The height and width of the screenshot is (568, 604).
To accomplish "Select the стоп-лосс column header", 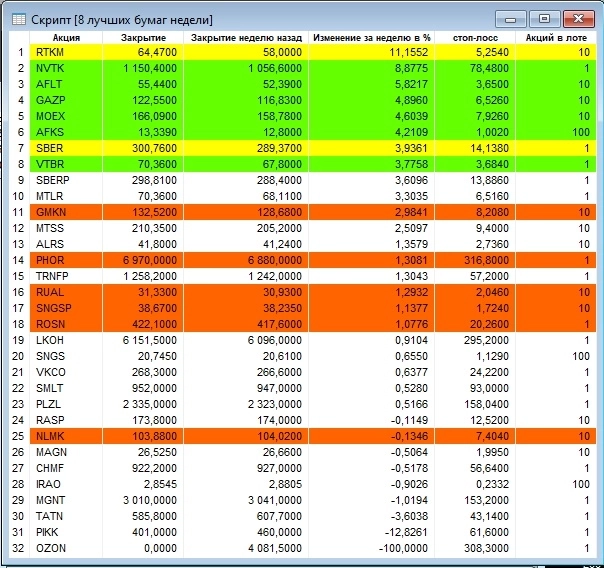I will (476, 36).
